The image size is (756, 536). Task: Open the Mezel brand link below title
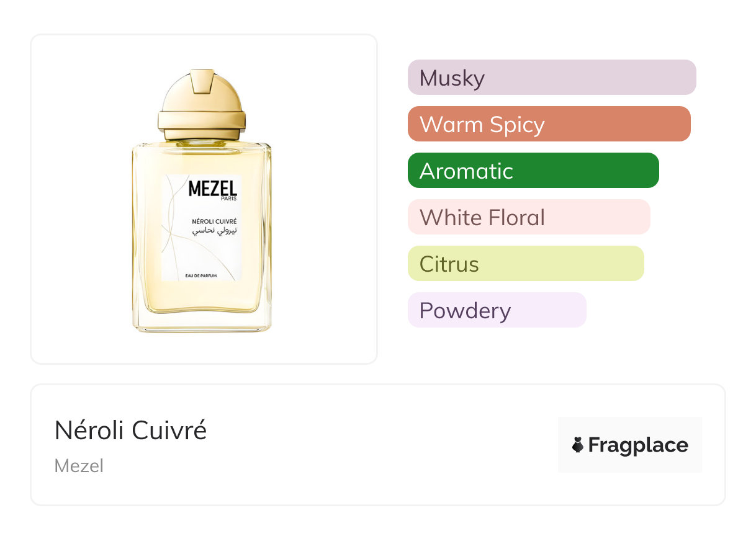tap(79, 466)
